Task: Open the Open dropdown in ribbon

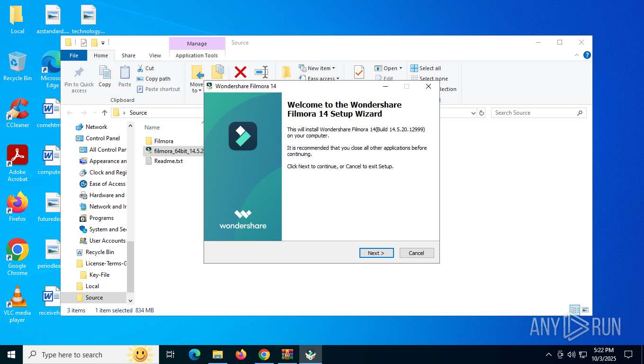Action: coord(388,68)
